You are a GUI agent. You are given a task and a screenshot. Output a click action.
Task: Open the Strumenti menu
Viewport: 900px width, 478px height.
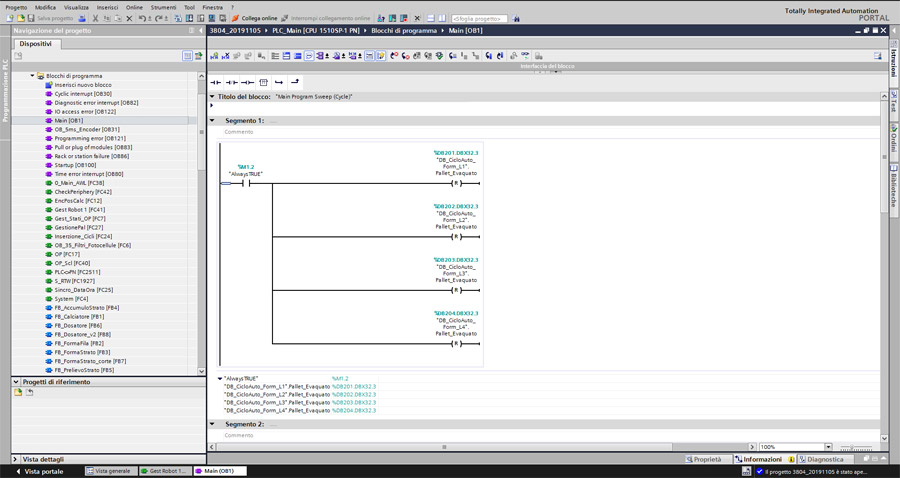pyautogui.click(x=163, y=7)
